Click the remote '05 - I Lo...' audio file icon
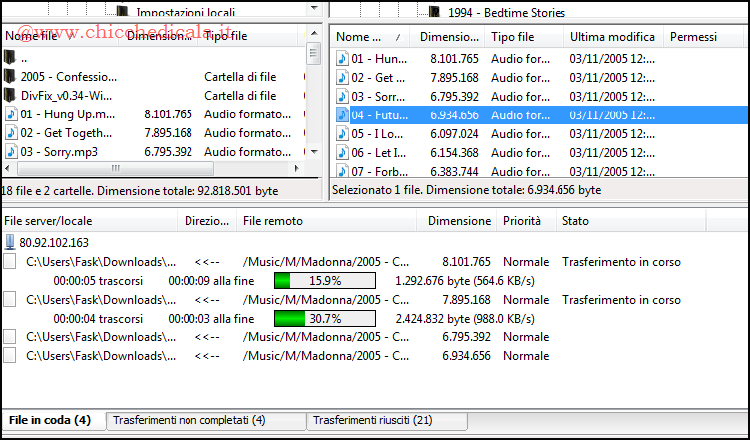Screen dimensions: 750x440 342,134
